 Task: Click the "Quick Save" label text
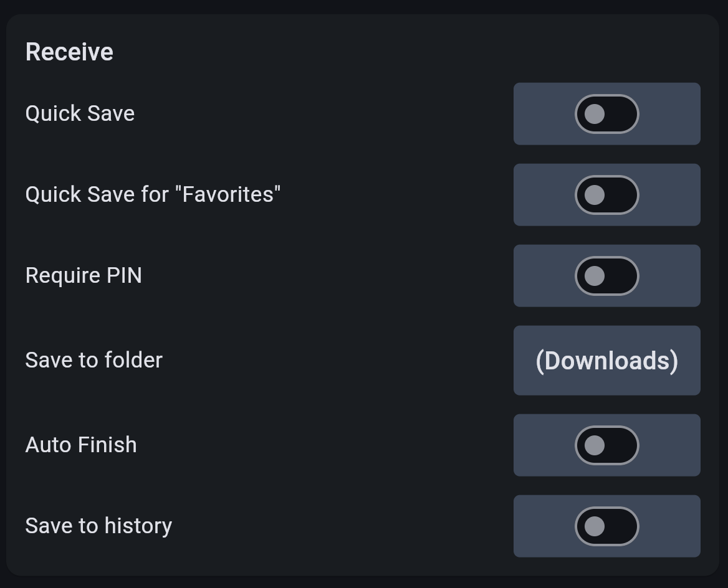coord(80,114)
